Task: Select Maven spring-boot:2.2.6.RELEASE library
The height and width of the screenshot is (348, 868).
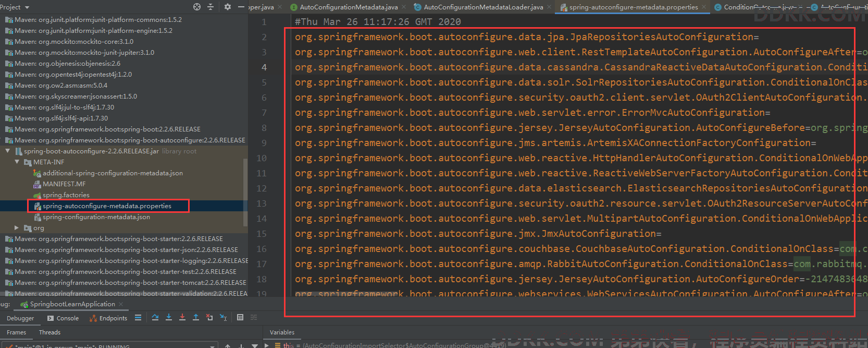Action: click(107, 129)
